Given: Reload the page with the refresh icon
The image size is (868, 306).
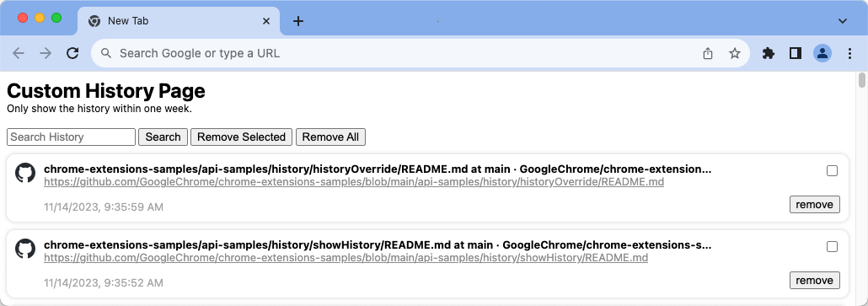Looking at the screenshot, I should [72, 53].
